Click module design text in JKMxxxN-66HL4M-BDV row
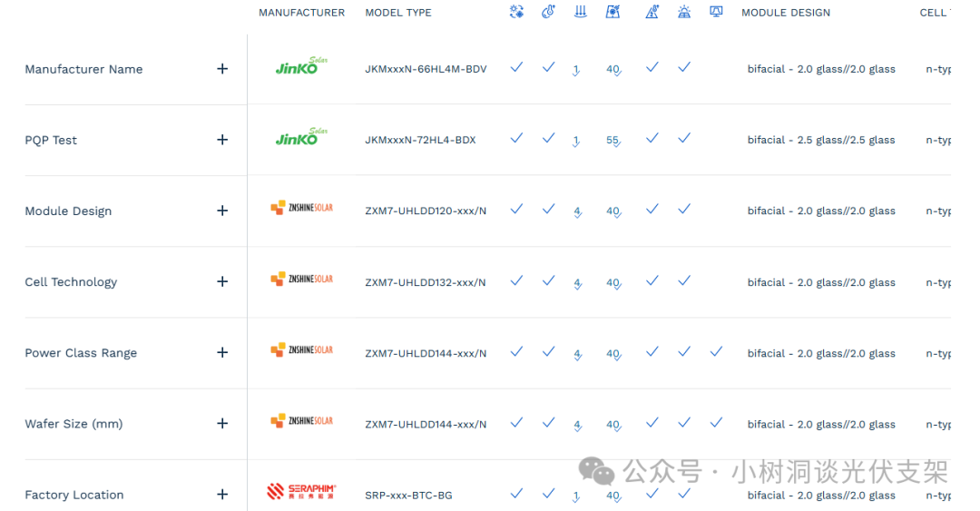This screenshot has height=511, width=980. [820, 69]
